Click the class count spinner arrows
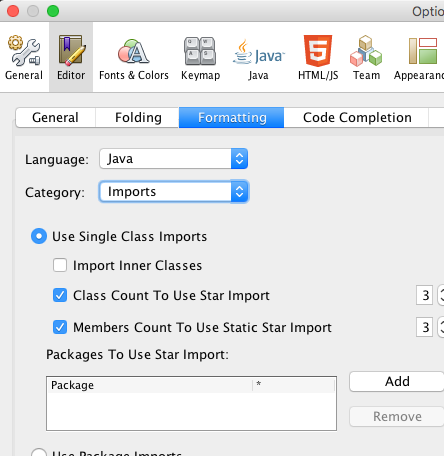The height and width of the screenshot is (456, 444). (441, 295)
